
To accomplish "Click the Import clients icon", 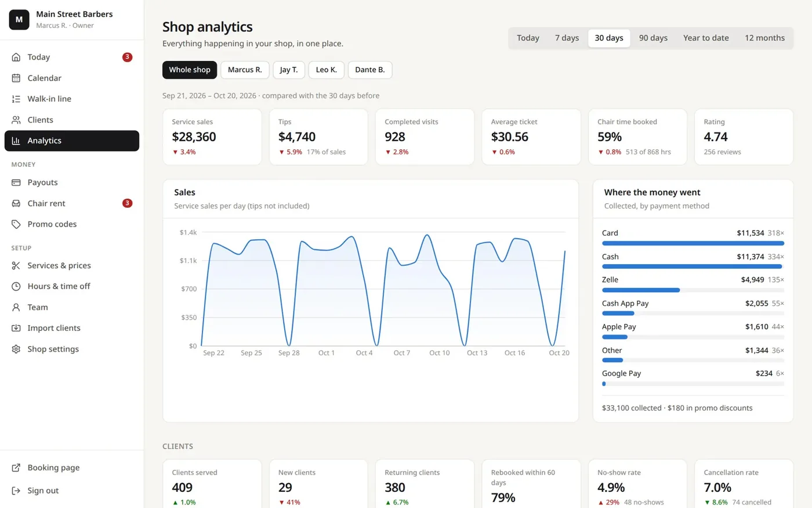I will point(16,328).
